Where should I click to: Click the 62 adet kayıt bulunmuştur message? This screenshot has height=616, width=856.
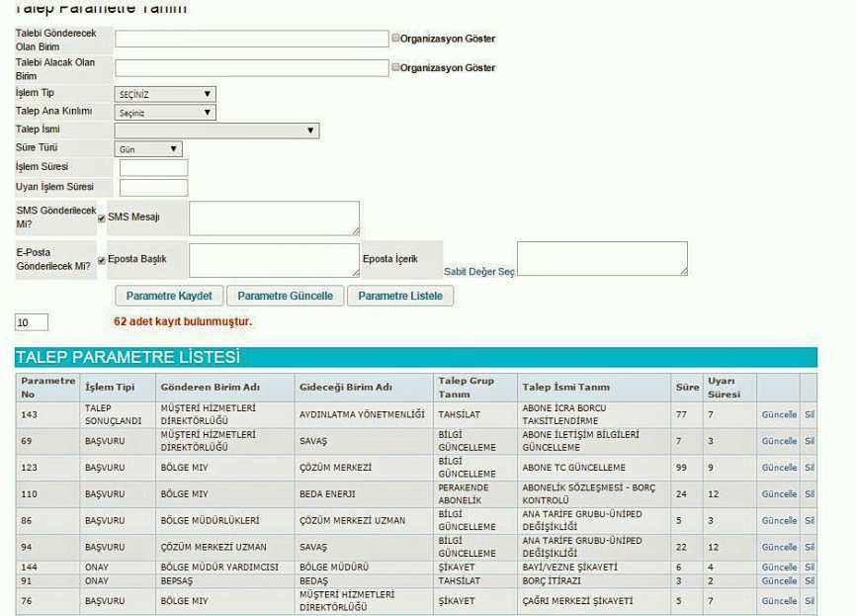pyautogui.click(x=183, y=321)
